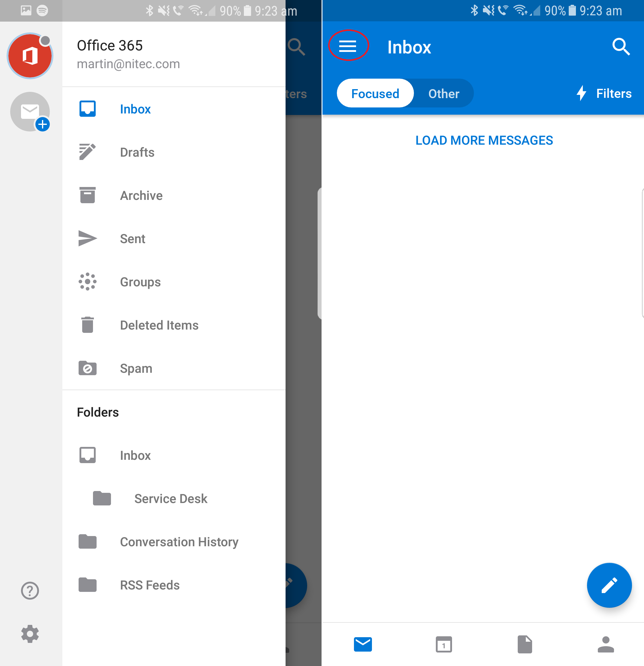Open settings gear in the drawer
The height and width of the screenshot is (666, 644).
pyautogui.click(x=30, y=634)
